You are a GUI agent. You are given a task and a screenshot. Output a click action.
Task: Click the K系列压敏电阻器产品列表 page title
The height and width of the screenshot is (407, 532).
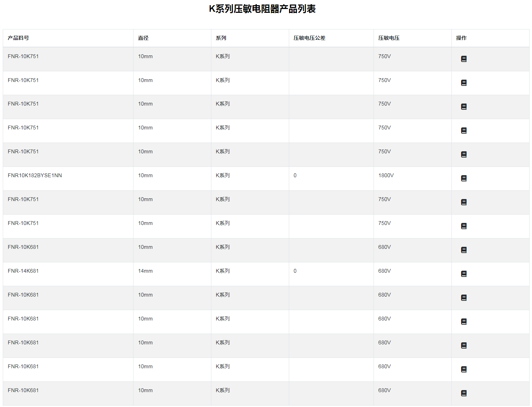click(262, 9)
